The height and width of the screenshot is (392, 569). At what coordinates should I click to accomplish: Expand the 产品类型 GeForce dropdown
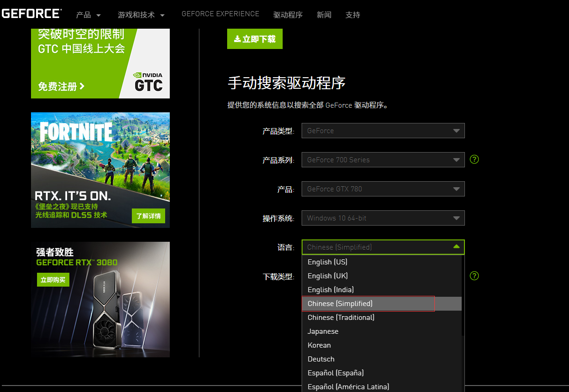[383, 130]
